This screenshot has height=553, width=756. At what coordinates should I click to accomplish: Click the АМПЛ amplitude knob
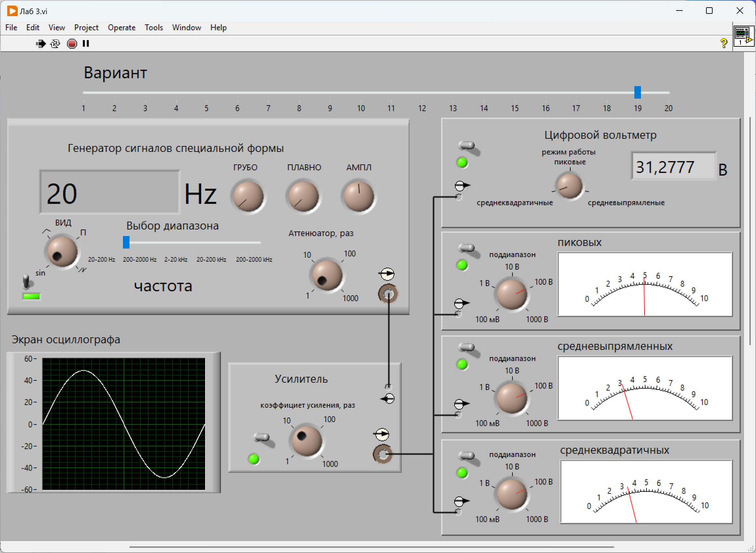(359, 197)
